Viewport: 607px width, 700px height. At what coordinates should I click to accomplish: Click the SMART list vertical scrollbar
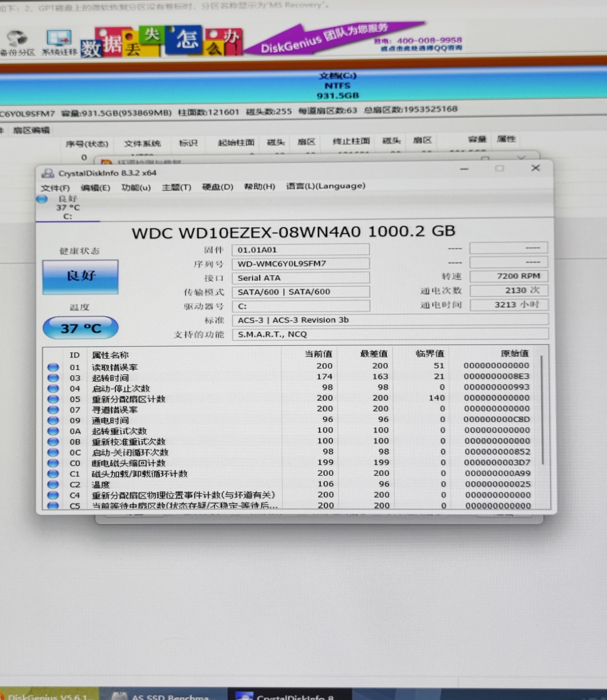[542, 410]
